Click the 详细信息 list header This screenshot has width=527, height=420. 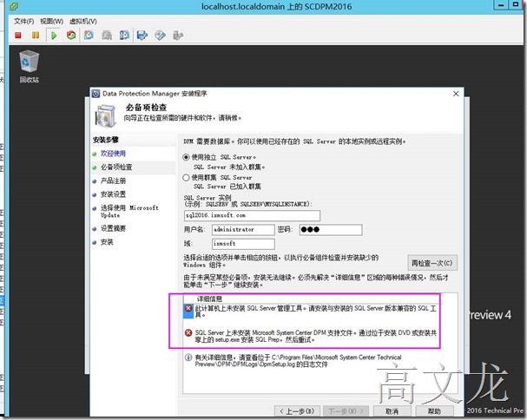pos(209,299)
